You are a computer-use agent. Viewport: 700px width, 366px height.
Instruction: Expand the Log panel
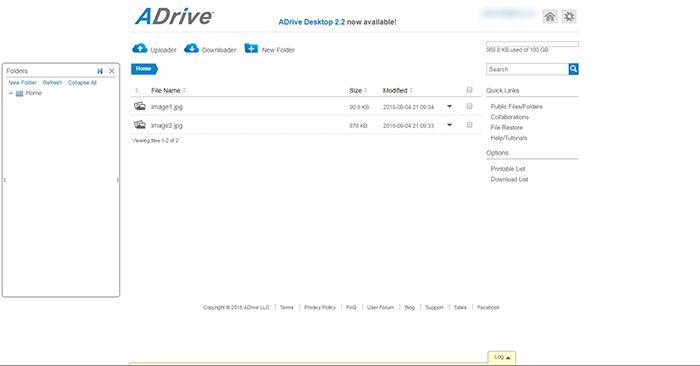(x=502, y=357)
